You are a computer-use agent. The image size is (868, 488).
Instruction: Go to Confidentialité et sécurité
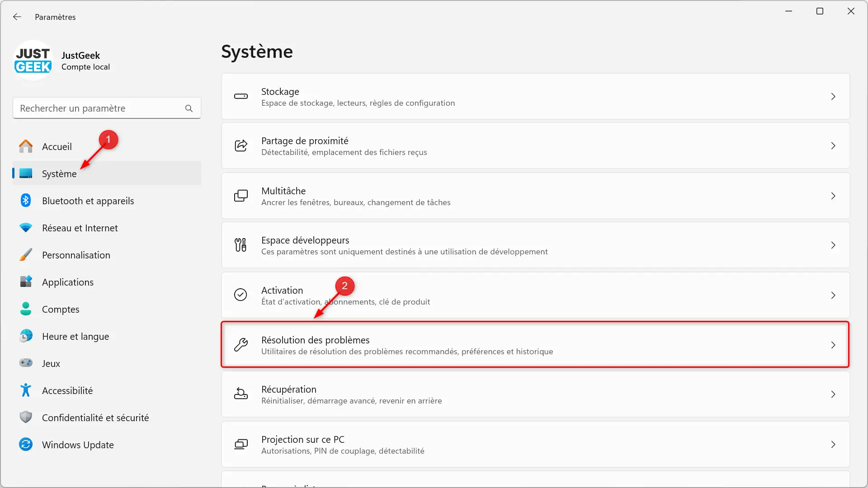(x=107, y=418)
